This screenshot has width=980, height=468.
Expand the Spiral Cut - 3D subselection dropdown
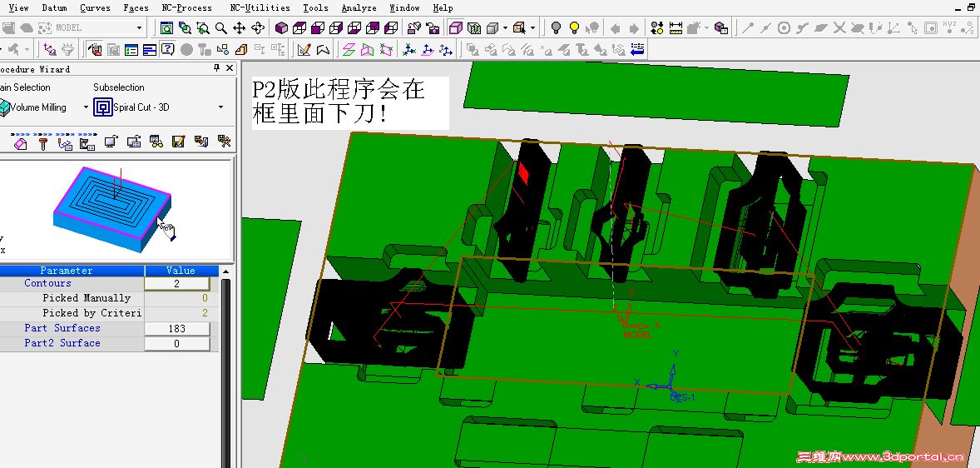point(220,107)
